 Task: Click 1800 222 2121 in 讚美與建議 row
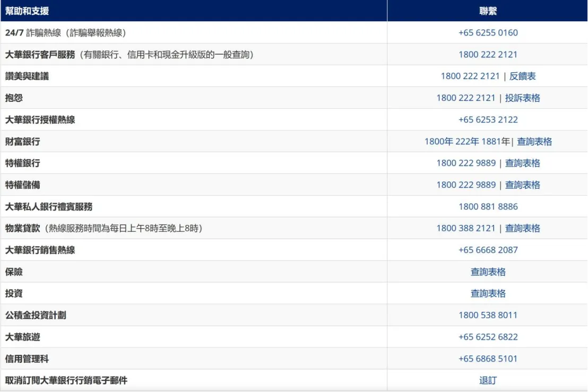click(x=470, y=76)
